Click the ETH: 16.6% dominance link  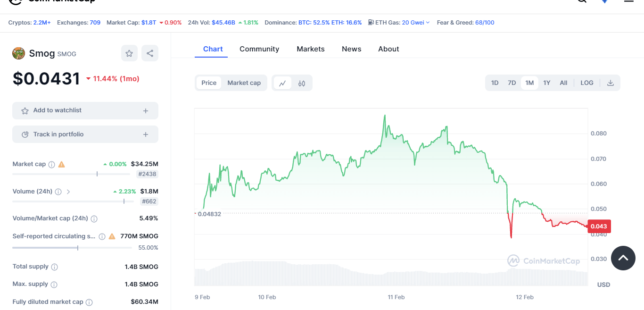pyautogui.click(x=347, y=23)
